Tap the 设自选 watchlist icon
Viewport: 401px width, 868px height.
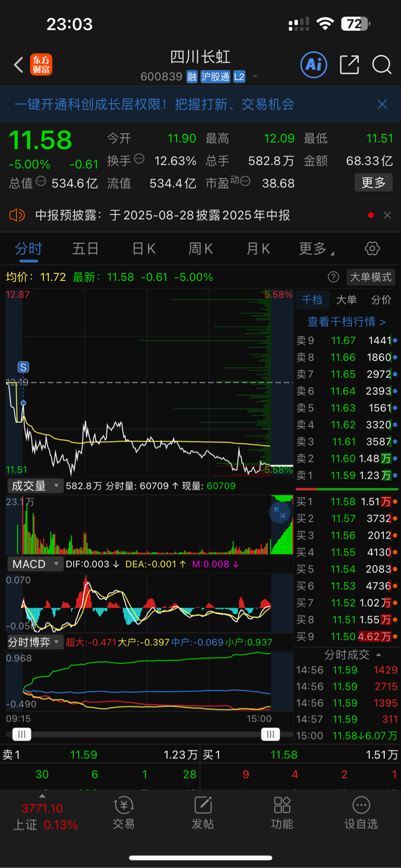(x=361, y=814)
